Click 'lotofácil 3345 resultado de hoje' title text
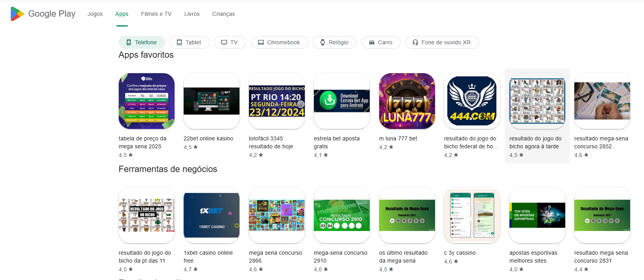The width and height of the screenshot is (644, 280). 271,142
